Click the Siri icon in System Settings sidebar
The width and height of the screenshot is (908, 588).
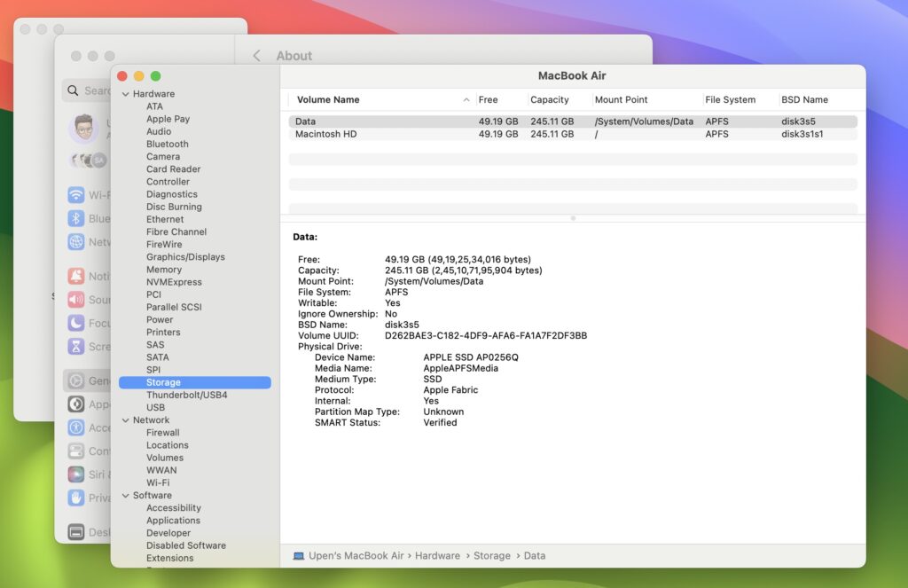pyautogui.click(x=76, y=474)
